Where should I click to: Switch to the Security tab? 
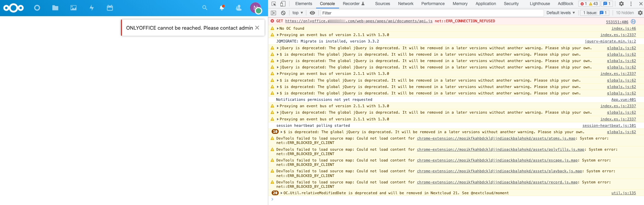coord(511,4)
